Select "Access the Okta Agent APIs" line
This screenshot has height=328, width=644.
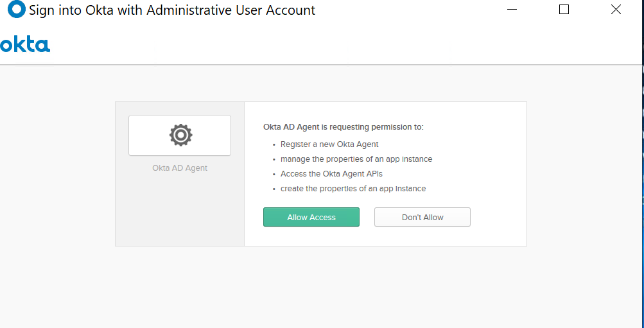click(331, 174)
